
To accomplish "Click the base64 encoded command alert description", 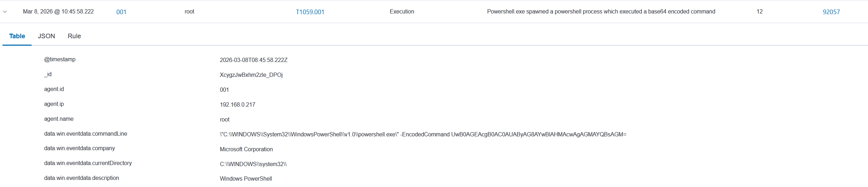I will 601,12.
